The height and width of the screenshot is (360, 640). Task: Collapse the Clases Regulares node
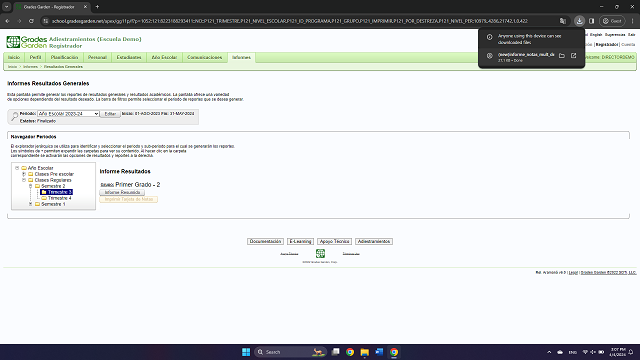point(24,180)
